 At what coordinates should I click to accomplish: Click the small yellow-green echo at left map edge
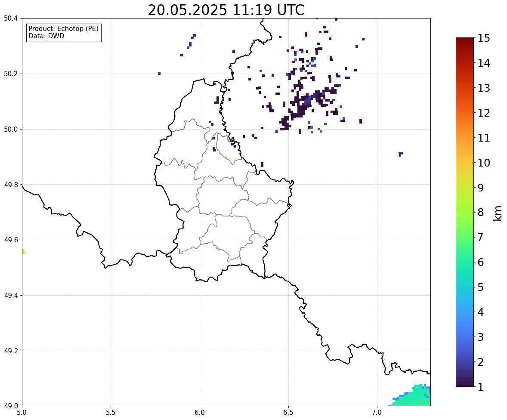[23, 252]
